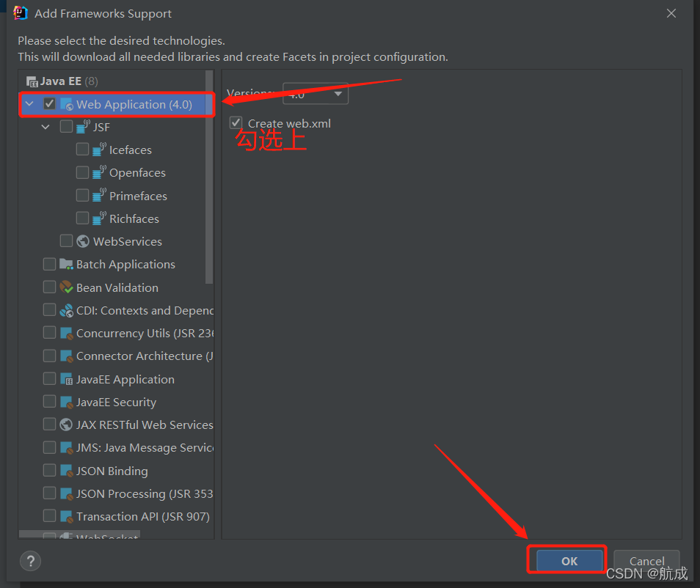Select the WebServices row label
The width and height of the screenshot is (700, 588).
[x=127, y=241]
